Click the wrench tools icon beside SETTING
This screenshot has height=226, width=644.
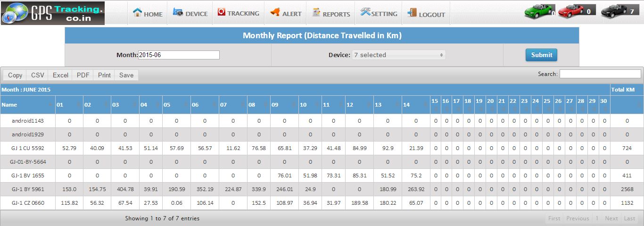coord(365,12)
